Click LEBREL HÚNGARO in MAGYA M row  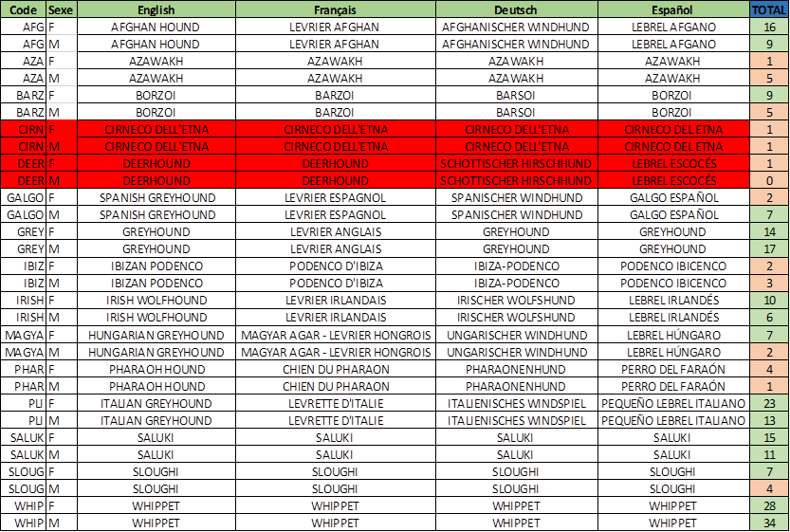pos(673,353)
